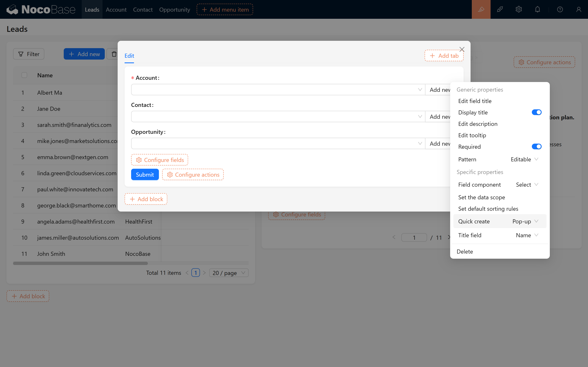Click the HealthFirst company cell
The image size is (588, 367).
[x=139, y=221]
